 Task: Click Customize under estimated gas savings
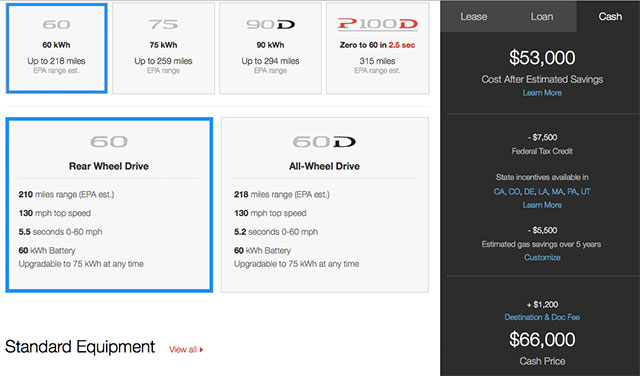coord(542,257)
